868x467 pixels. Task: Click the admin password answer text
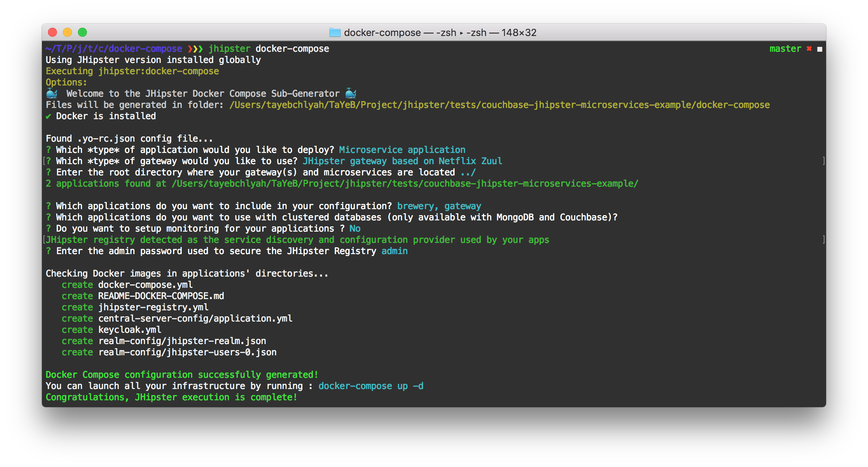point(394,251)
